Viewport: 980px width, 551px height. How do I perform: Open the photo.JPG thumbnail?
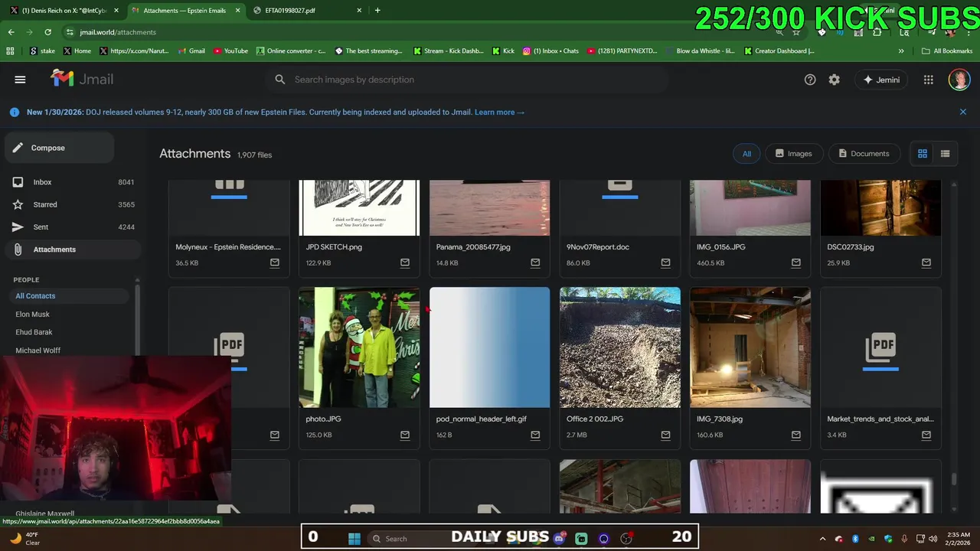click(x=359, y=347)
